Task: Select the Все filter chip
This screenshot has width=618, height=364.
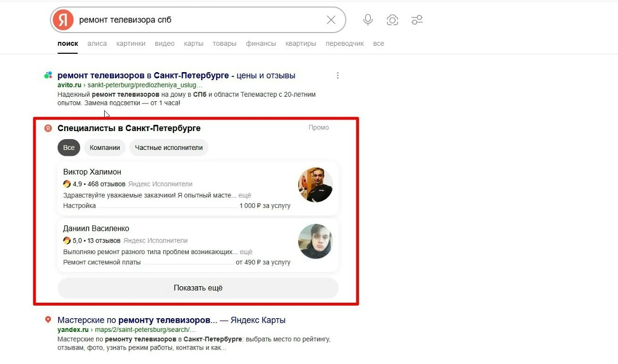Action: 69,148
